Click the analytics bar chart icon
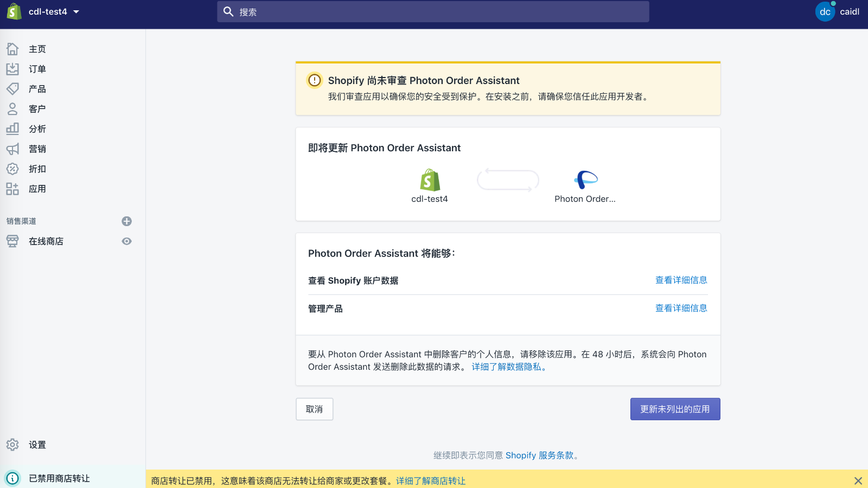Image resolution: width=868 pixels, height=488 pixels. click(12, 129)
